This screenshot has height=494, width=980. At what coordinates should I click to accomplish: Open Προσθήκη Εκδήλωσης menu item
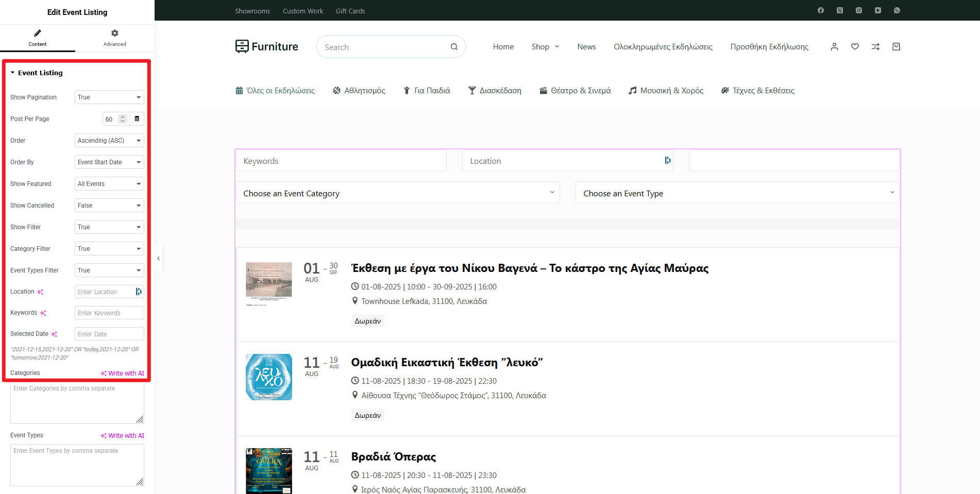pos(769,47)
